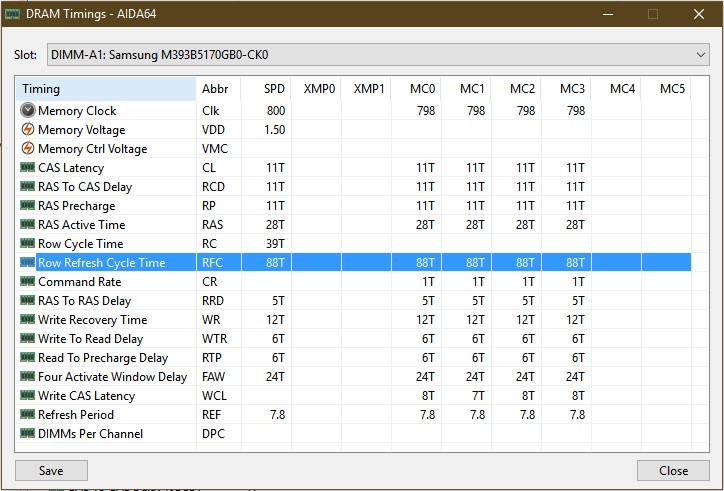
Task: Click the XMP0 column header
Action: point(316,89)
